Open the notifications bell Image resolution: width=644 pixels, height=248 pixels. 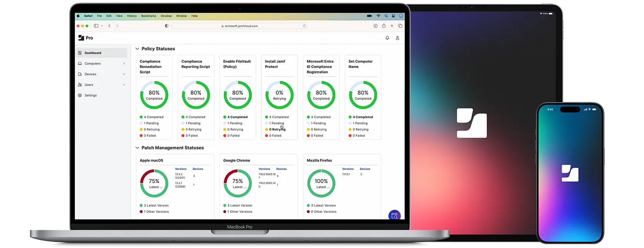387,38
